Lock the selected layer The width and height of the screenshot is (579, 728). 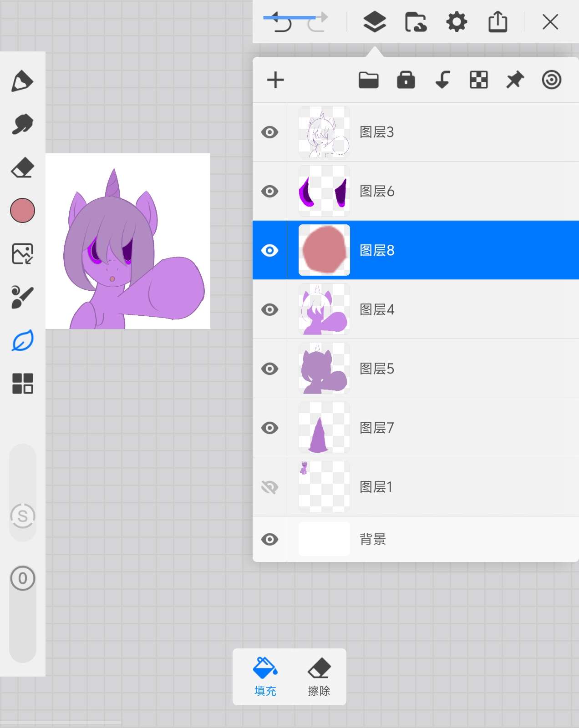(406, 80)
